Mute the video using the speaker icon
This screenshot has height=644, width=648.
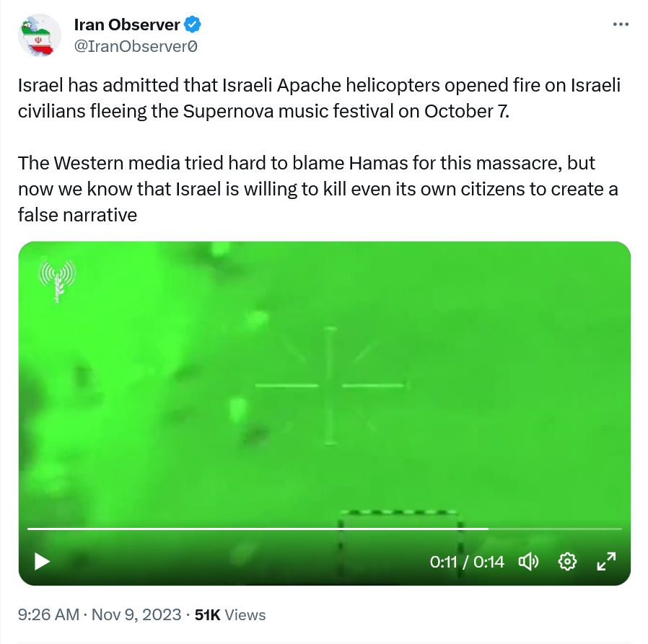click(528, 562)
